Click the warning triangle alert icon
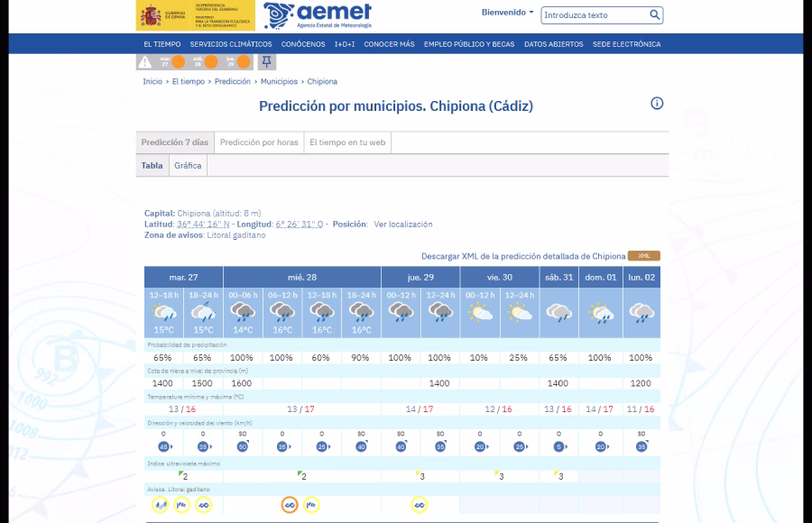 point(145,62)
